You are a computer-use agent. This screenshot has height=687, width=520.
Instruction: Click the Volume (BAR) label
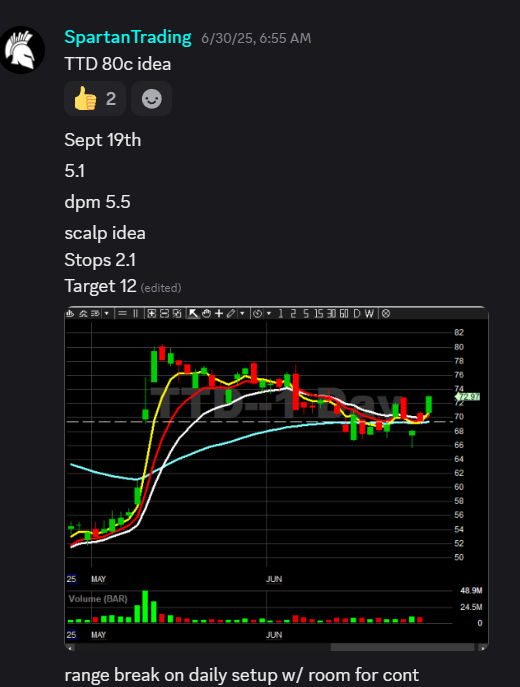98,598
